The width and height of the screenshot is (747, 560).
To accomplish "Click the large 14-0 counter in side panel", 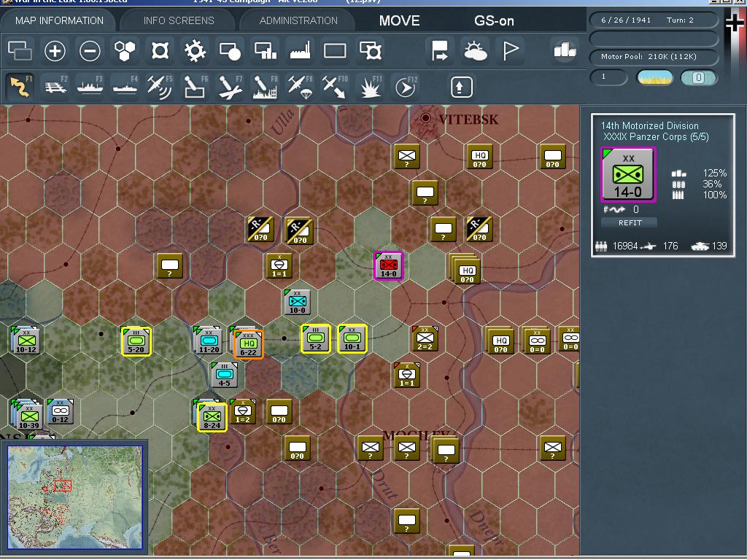I will coord(628,175).
